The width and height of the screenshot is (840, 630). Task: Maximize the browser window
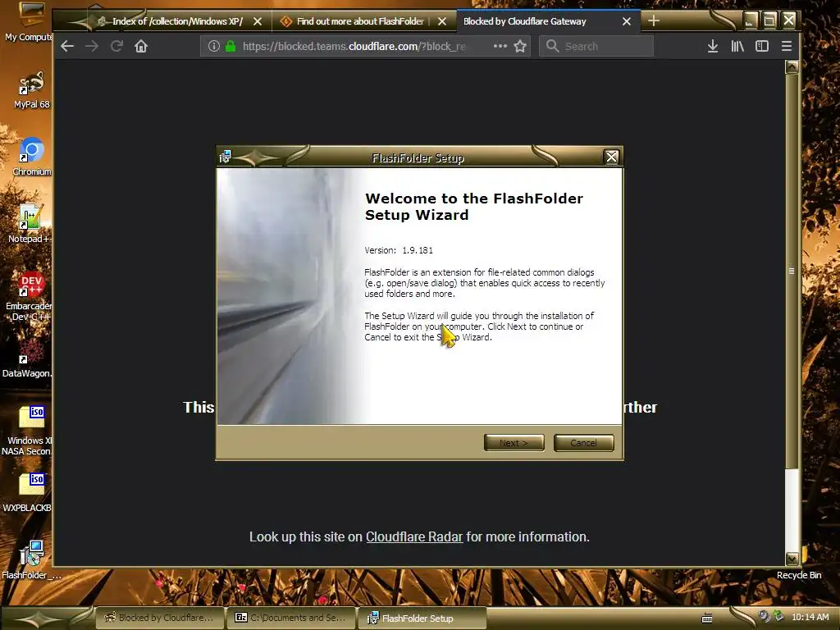(x=769, y=21)
